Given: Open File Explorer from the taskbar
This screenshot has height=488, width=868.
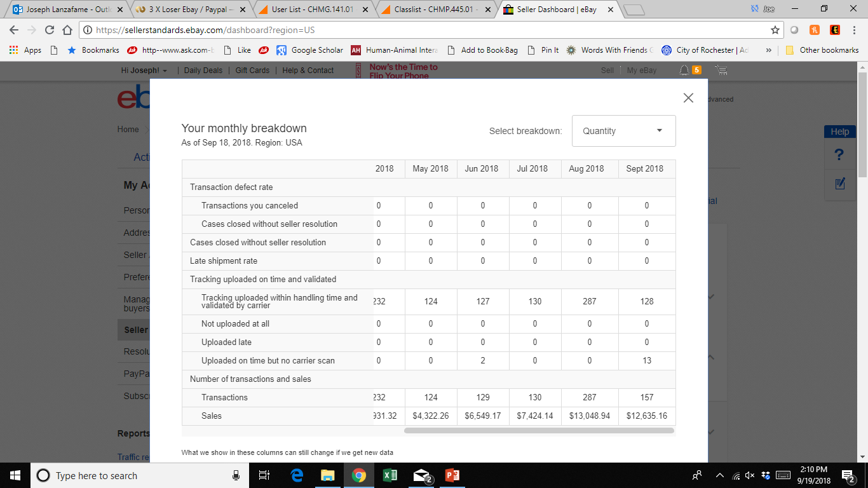Looking at the screenshot, I should point(327,475).
